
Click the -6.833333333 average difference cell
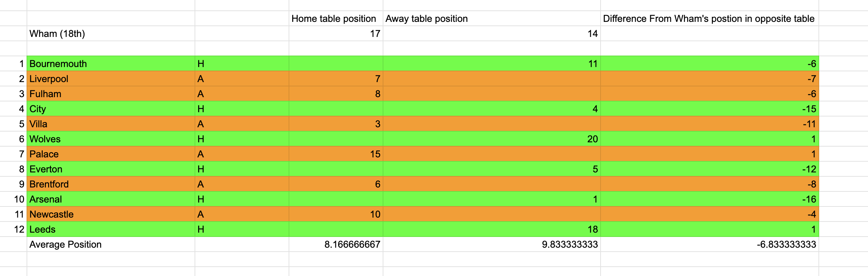(x=709, y=244)
